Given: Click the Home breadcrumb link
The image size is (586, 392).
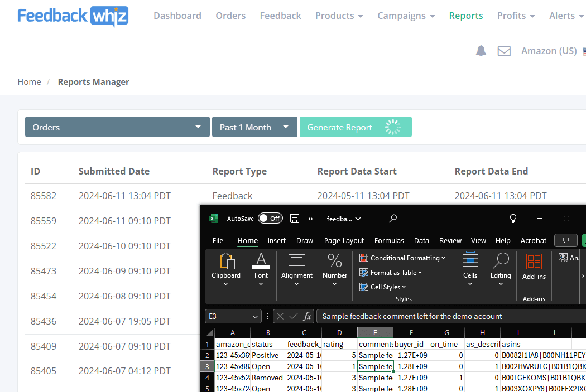Looking at the screenshot, I should point(29,82).
